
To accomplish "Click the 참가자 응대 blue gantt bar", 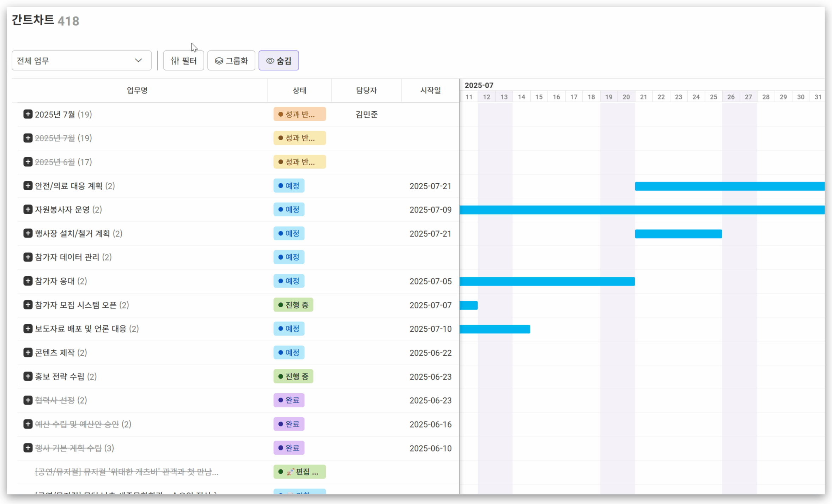I will coord(547,281).
